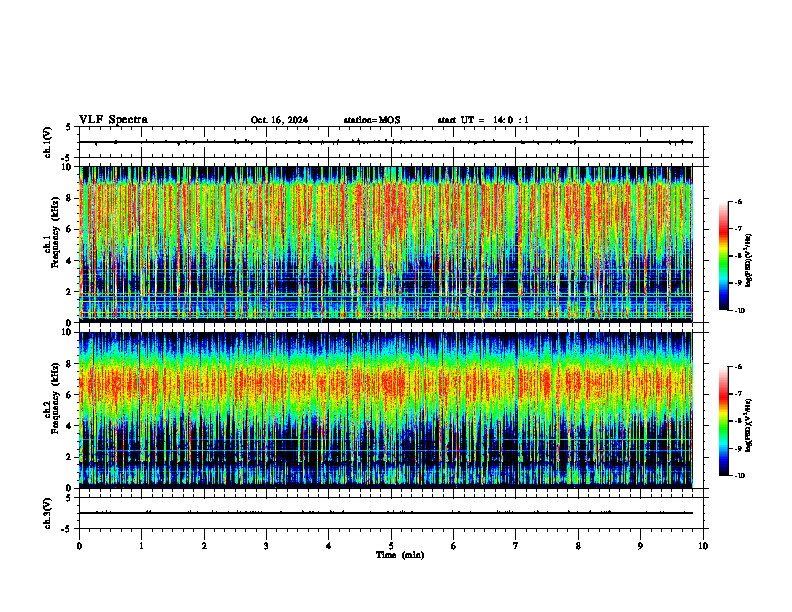Viewport: 792px width, 612px height.
Task: Click time axis tick label "8"
Action: 578,546
